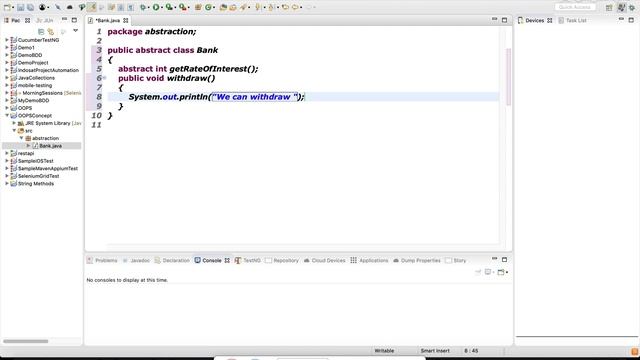Click the External Tools run icon
640x360 pixels.
click(182, 7)
